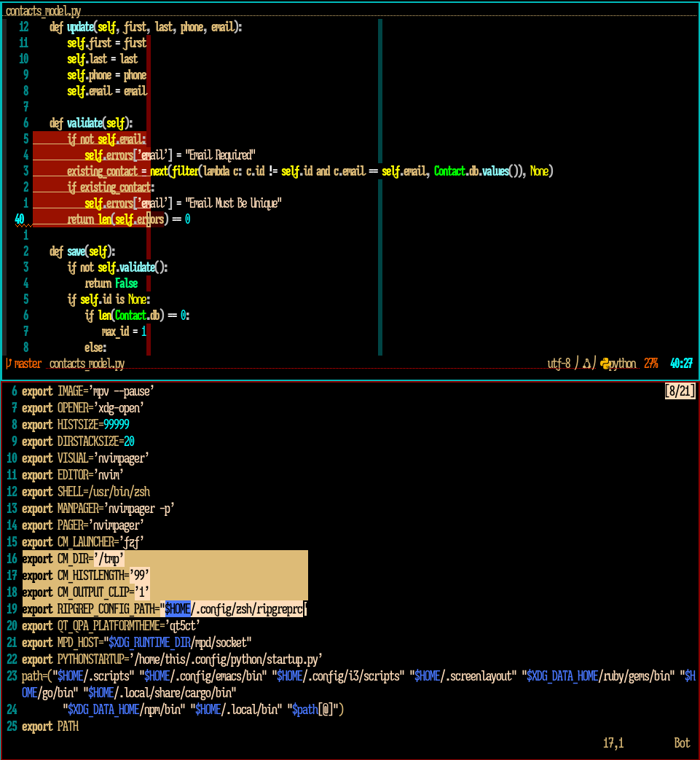Click the 'export PYTHONSTARTUP' line
The image size is (700, 760).
(172, 659)
